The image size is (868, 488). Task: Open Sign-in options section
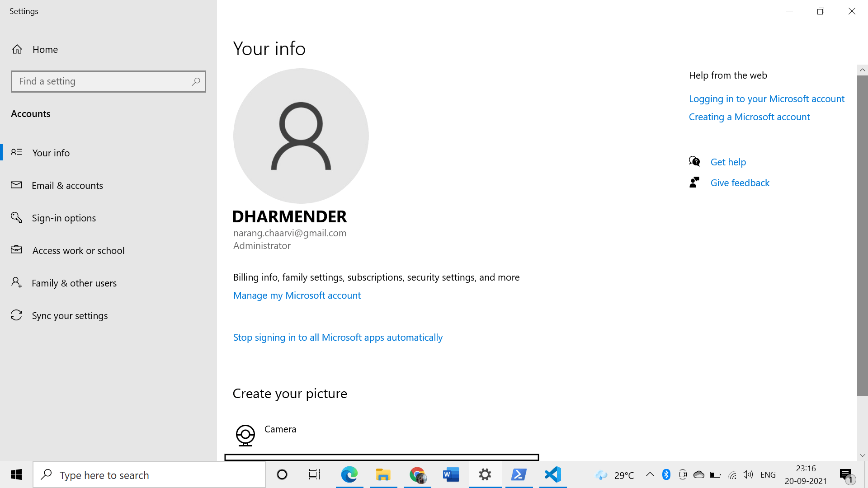tap(64, 218)
